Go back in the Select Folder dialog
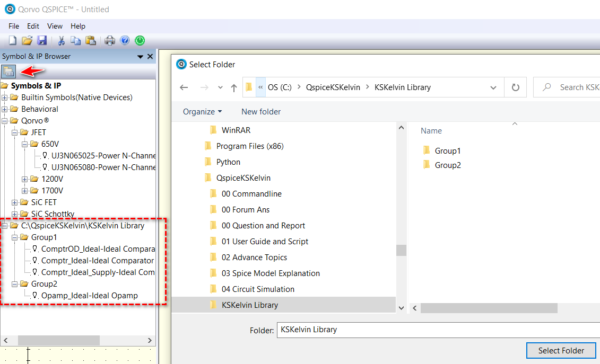This screenshot has height=364, width=600. click(184, 87)
